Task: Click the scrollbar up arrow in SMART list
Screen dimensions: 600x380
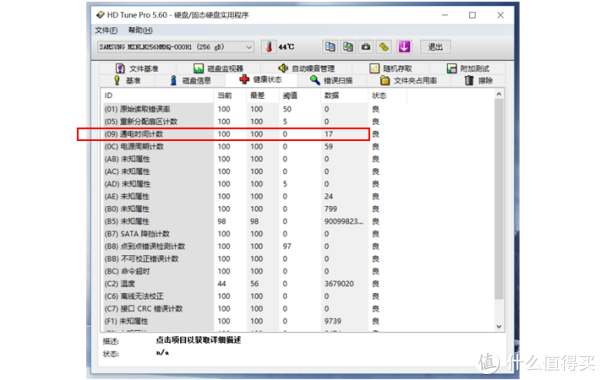Action: point(499,94)
